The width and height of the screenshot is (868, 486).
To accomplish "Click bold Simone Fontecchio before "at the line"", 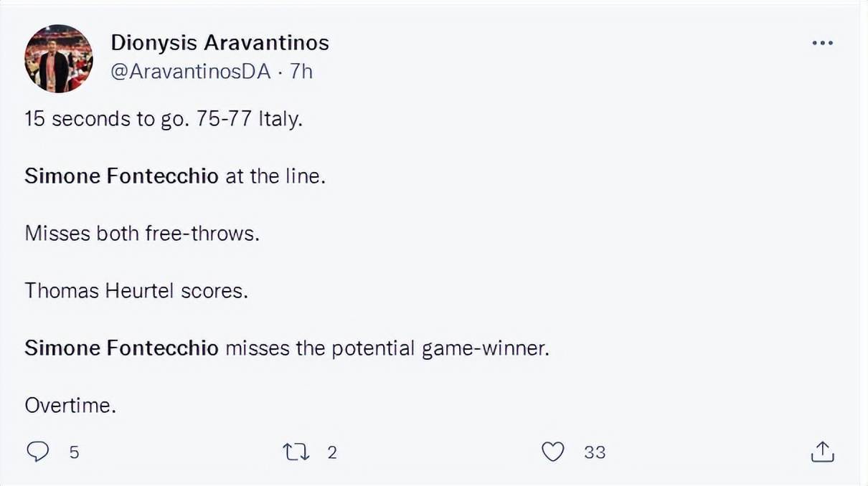I will tap(121, 176).
